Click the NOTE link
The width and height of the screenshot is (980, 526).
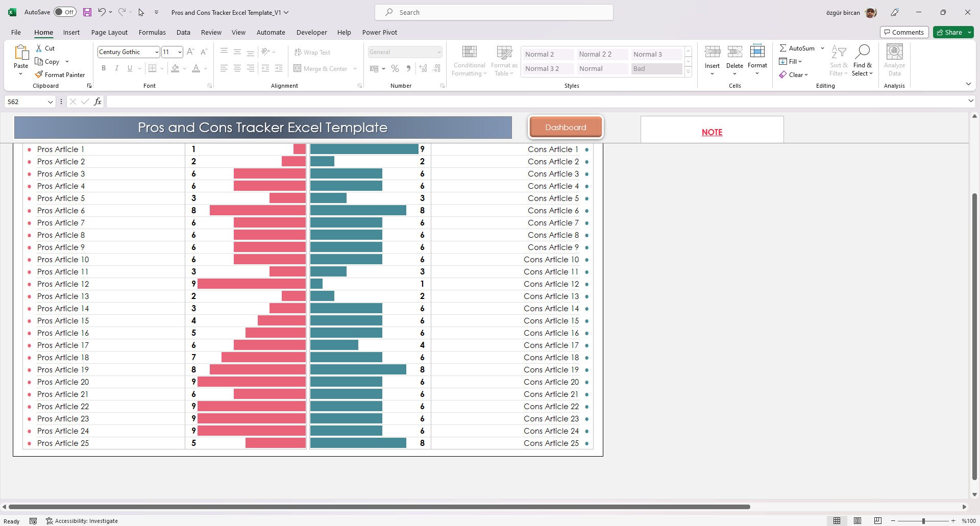point(712,132)
